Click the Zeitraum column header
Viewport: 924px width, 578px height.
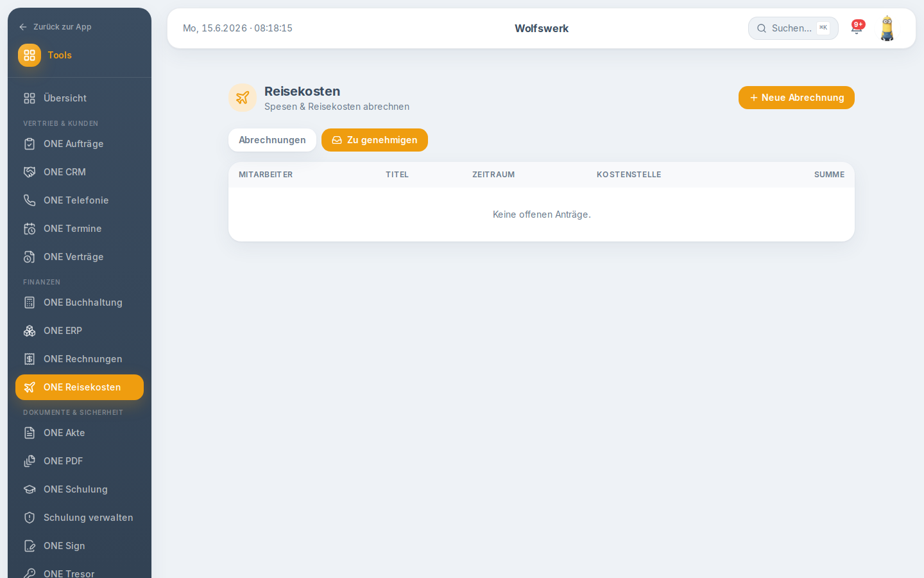(493, 175)
